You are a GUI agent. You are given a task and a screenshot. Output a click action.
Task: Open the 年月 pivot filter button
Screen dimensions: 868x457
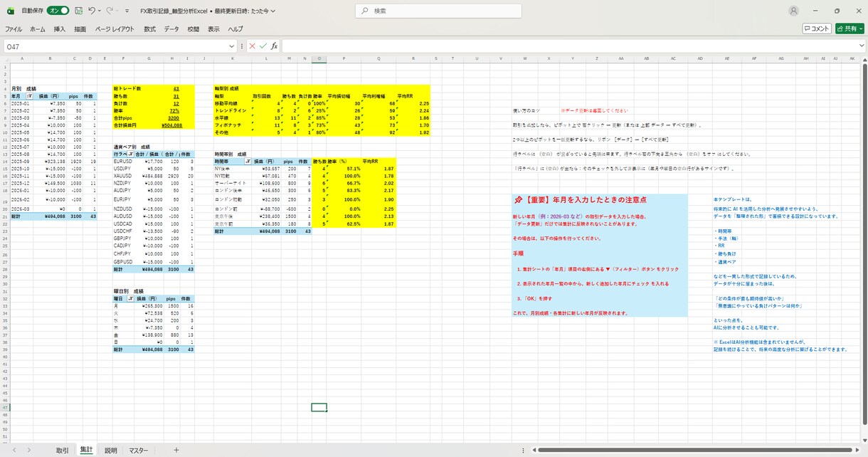tap(29, 95)
